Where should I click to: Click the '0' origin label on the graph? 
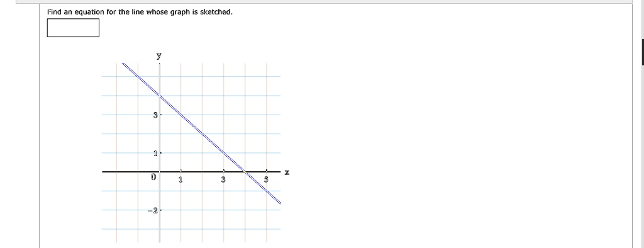click(x=153, y=178)
